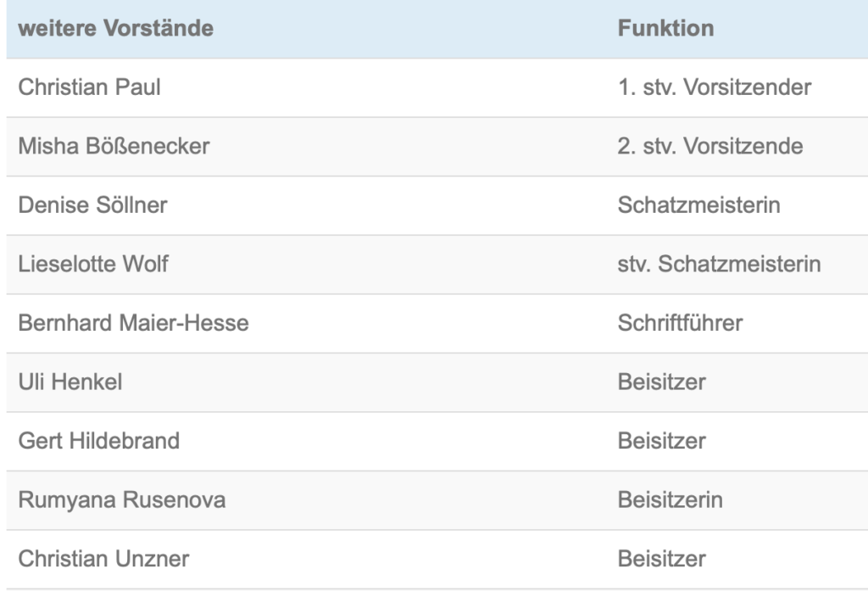Select the "stv. Schatzmeisterin" cell
Screen dimensions: 868x591
pyautogui.click(x=719, y=265)
